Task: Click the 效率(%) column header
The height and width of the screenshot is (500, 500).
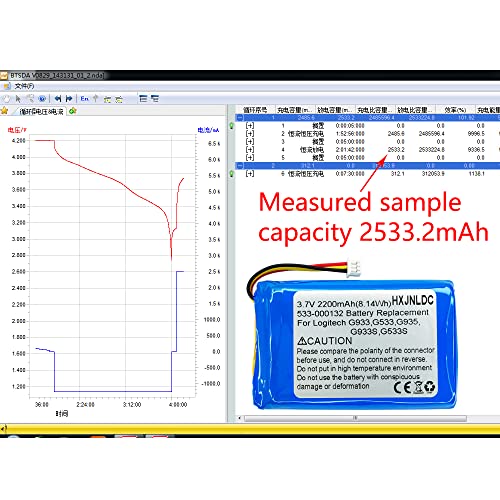Action: pyautogui.click(x=455, y=110)
